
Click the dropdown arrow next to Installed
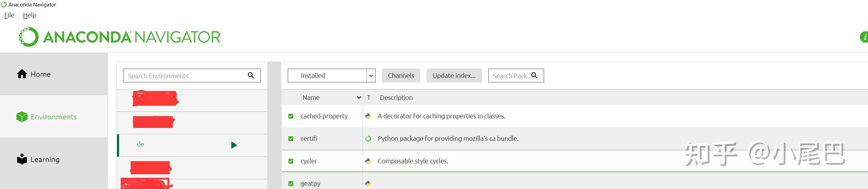tap(371, 76)
